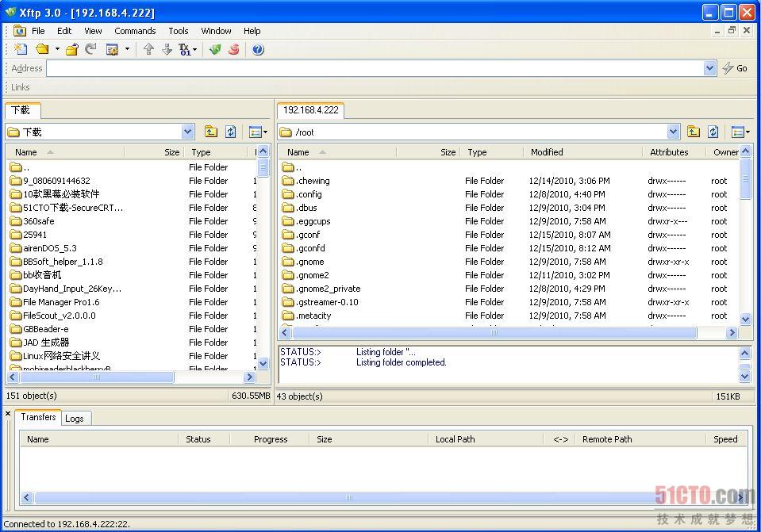
Task: Open the View menu
Action: pos(93,31)
